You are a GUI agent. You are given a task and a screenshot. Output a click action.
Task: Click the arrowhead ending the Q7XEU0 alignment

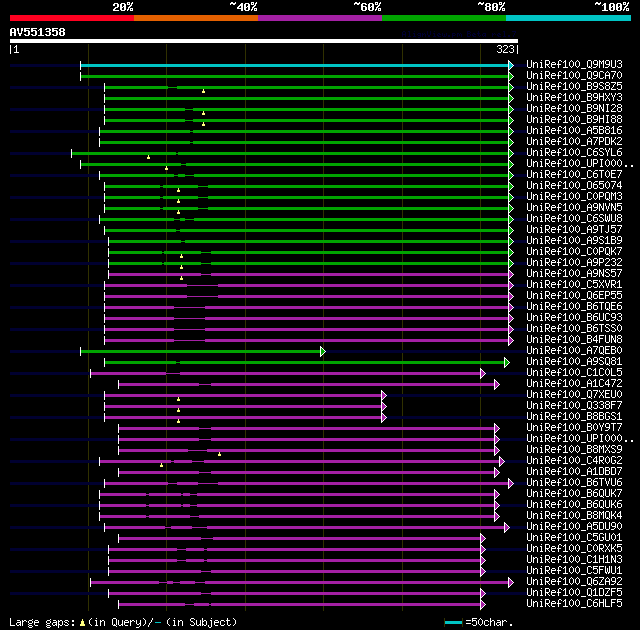click(x=384, y=395)
